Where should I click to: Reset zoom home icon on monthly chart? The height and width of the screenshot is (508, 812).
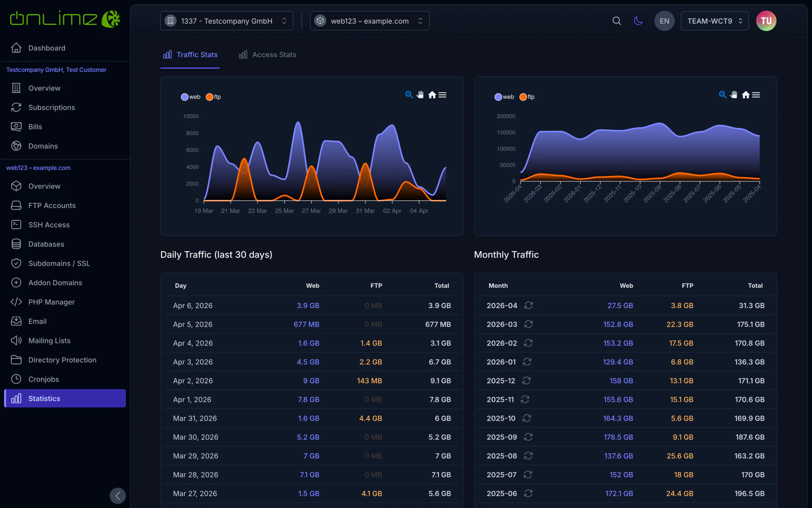745,95
